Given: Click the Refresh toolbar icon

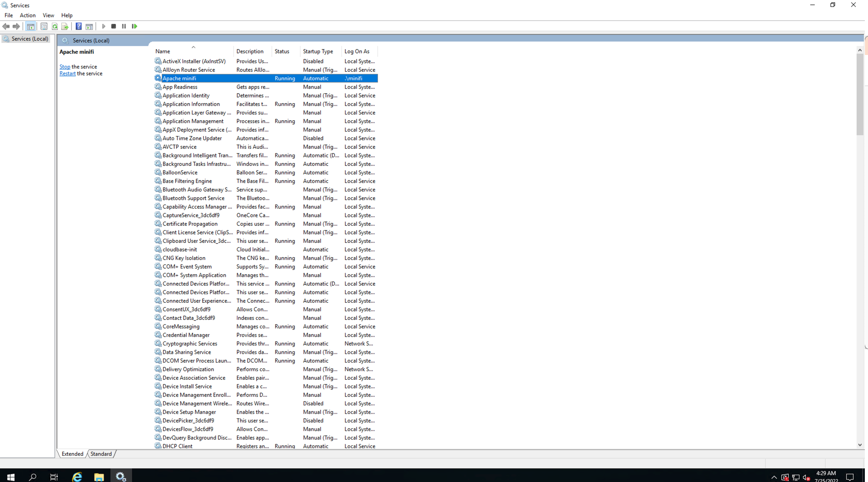Looking at the screenshot, I should 55,27.
